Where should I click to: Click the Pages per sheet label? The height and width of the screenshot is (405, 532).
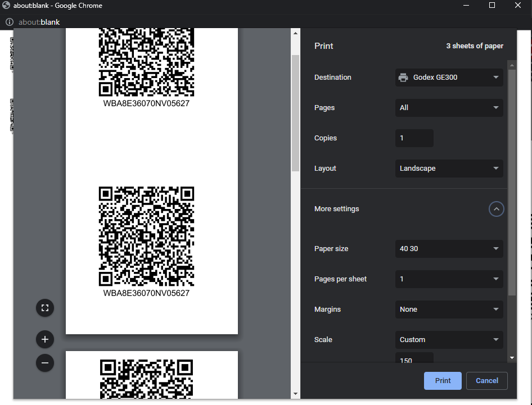[340, 279]
